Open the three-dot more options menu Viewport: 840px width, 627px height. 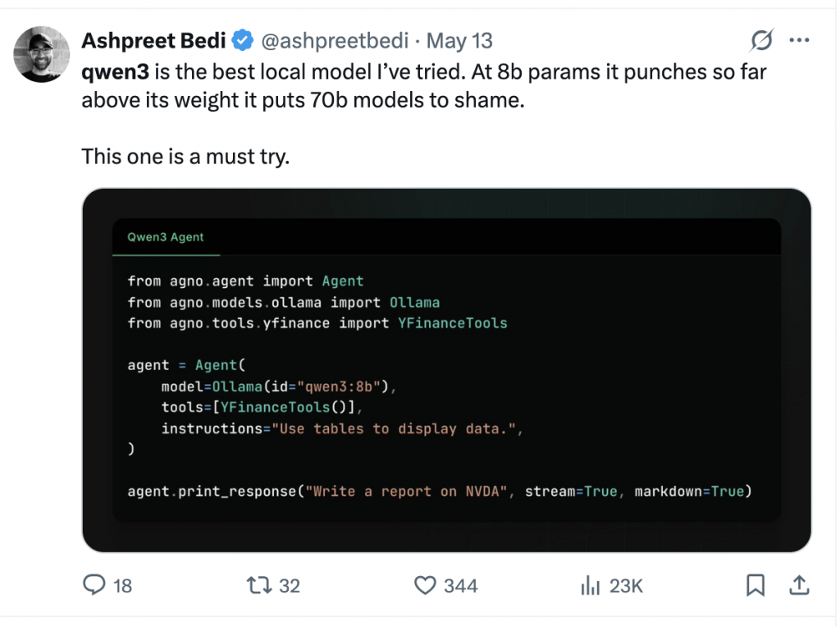798,39
